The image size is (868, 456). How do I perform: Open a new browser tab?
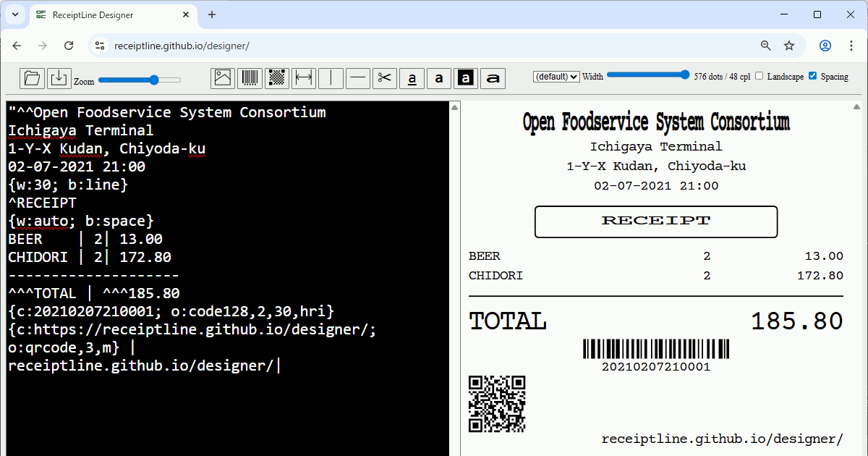pyautogui.click(x=210, y=14)
